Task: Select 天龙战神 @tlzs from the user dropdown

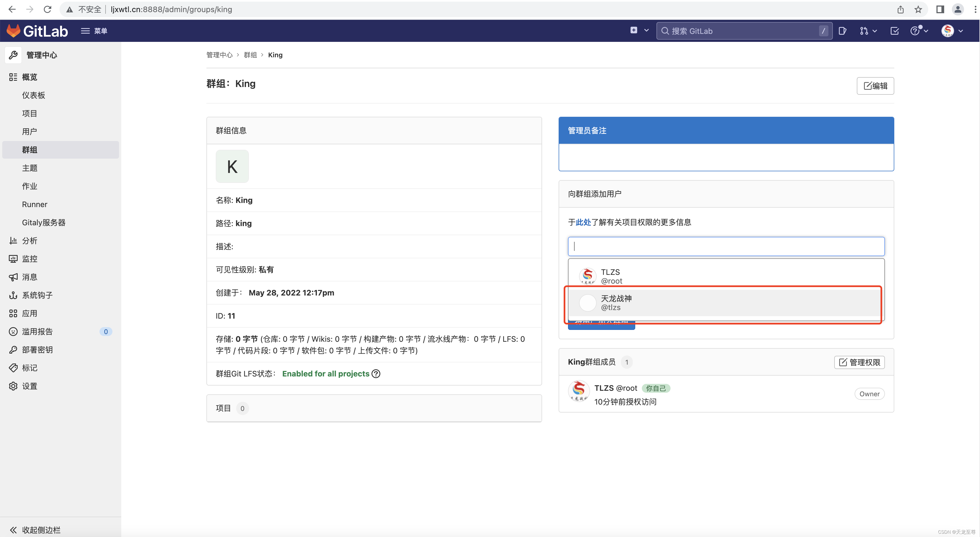Action: point(726,303)
